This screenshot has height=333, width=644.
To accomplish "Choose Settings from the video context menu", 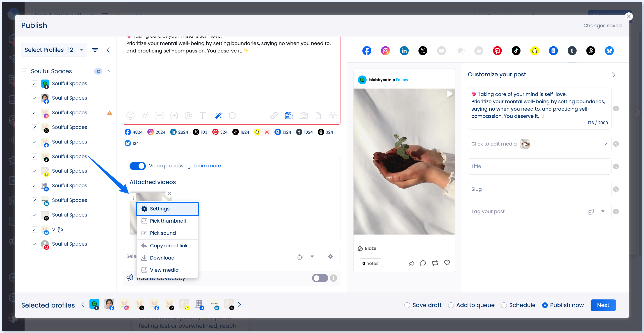I will click(167, 209).
